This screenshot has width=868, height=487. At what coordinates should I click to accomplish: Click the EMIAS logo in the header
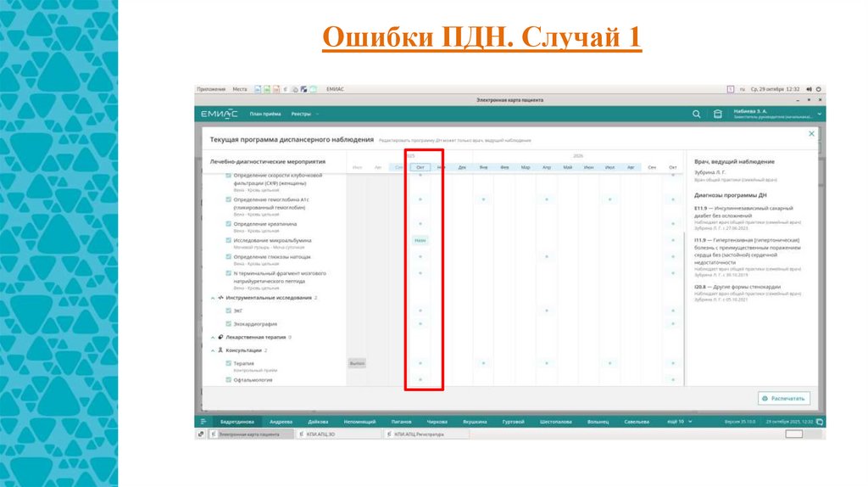pyautogui.click(x=219, y=115)
